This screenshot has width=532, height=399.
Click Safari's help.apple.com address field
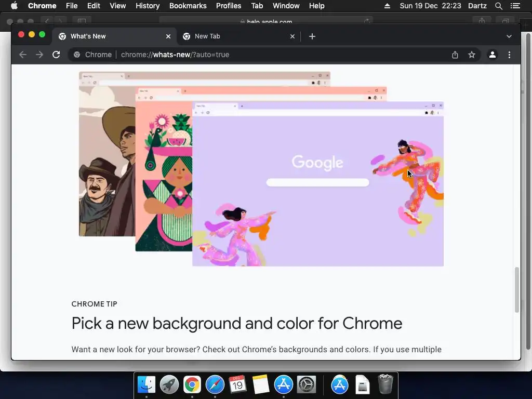click(x=266, y=21)
